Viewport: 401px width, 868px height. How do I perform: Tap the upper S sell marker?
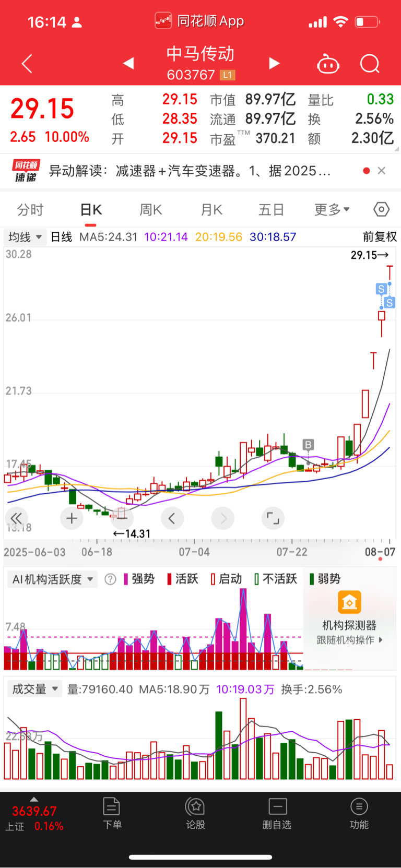coord(381,289)
